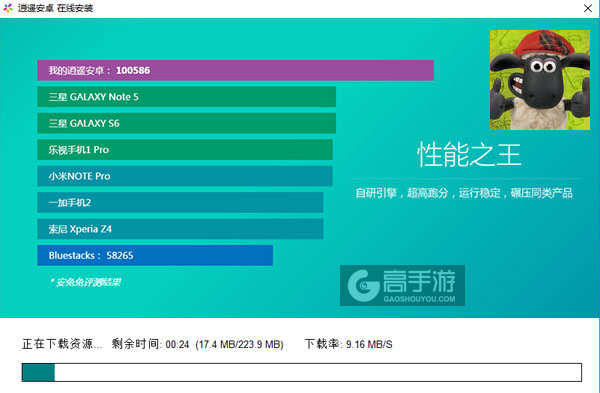Viewport: 600px width, 393px height.
Task: Click the 逍遥安卓 logo icon in title bar
Action: (8, 8)
